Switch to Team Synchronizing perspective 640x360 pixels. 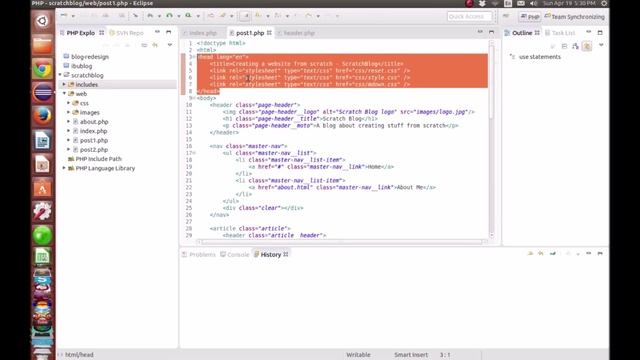[x=574, y=17]
